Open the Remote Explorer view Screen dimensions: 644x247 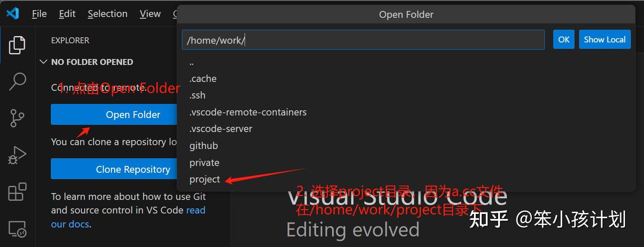17,228
